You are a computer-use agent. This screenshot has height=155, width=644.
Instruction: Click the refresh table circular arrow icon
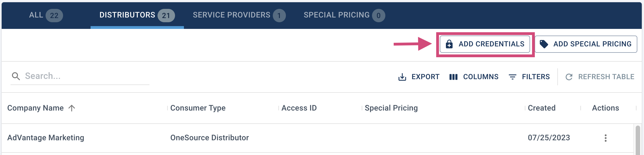click(x=569, y=77)
